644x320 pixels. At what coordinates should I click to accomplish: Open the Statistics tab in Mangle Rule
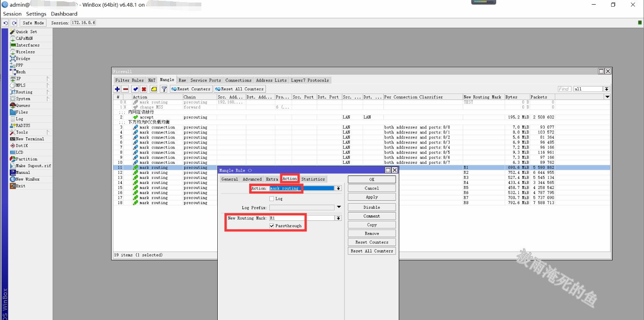pyautogui.click(x=313, y=179)
